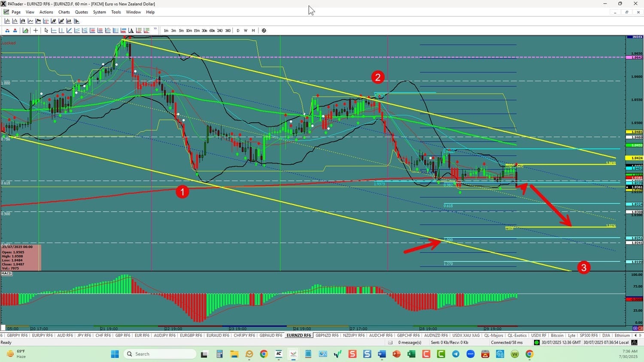
Task: Open File Explorer from the taskbar
Action: click(x=234, y=354)
